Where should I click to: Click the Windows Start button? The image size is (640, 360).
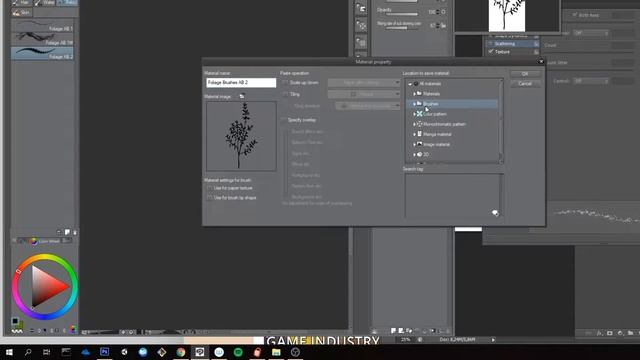click(9, 352)
